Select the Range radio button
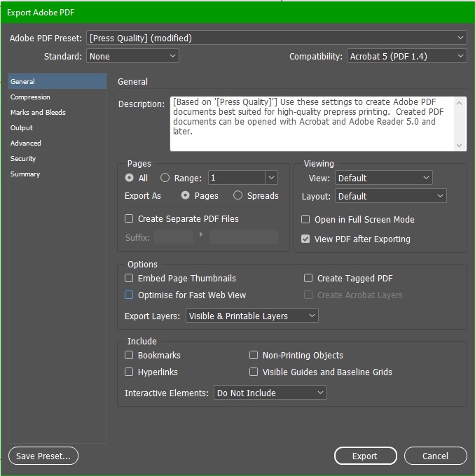The width and height of the screenshot is (475, 476). pyautogui.click(x=165, y=178)
